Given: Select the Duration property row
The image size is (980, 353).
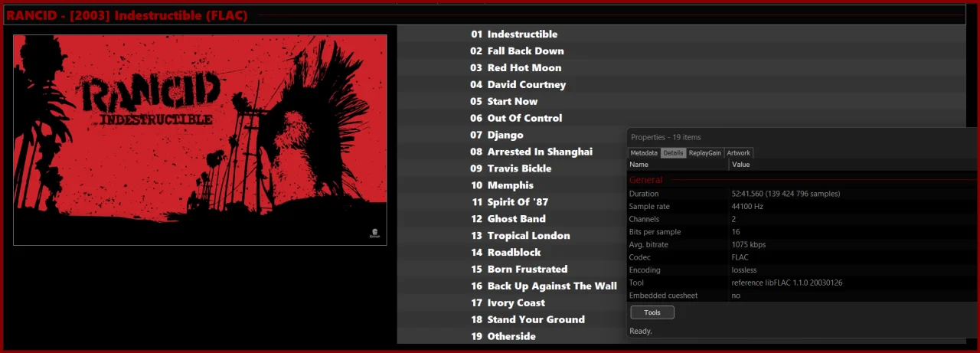Looking at the screenshot, I should tap(803, 194).
